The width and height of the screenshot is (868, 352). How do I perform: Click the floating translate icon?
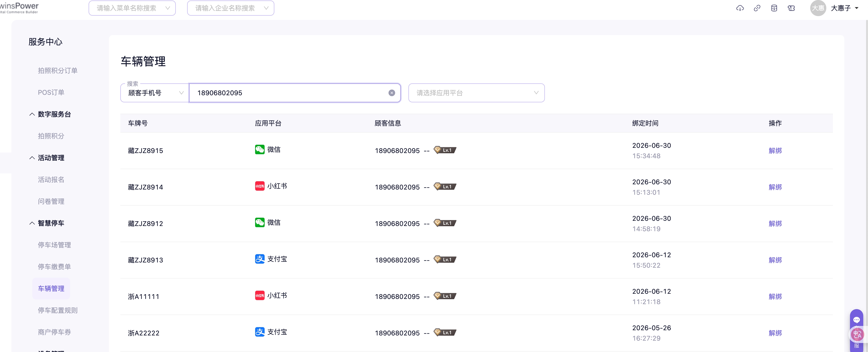857,334
